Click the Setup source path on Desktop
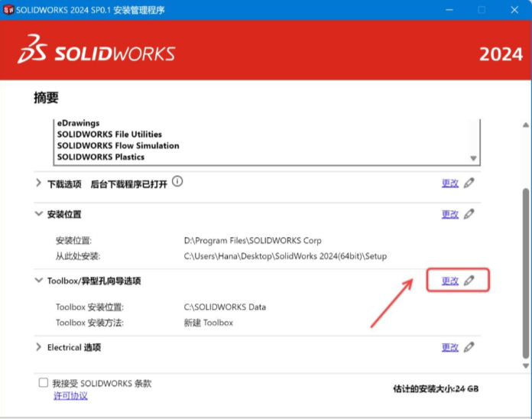 coord(285,256)
